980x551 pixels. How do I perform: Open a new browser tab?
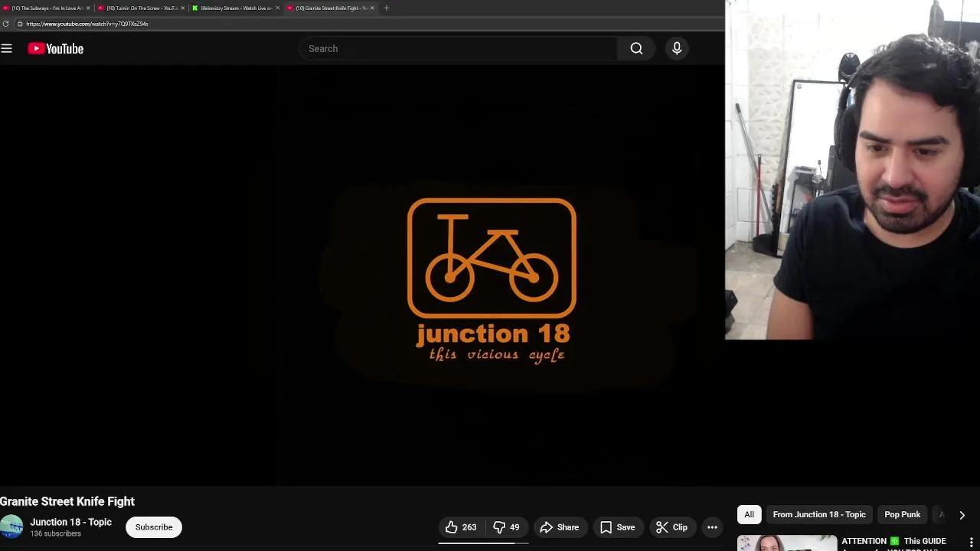pos(386,8)
